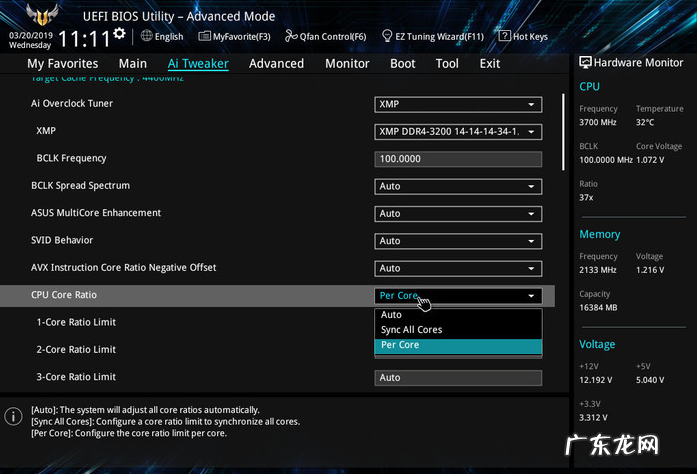Expand BCLK Spread Spectrum dropdown
This screenshot has height=474, width=698.
pyautogui.click(x=458, y=186)
